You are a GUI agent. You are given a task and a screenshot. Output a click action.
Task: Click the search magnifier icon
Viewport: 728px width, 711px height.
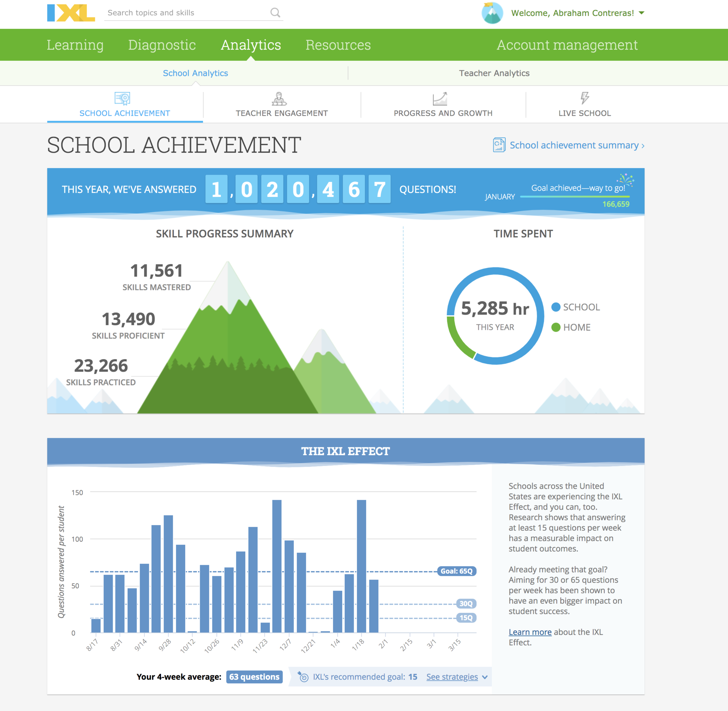coord(275,13)
